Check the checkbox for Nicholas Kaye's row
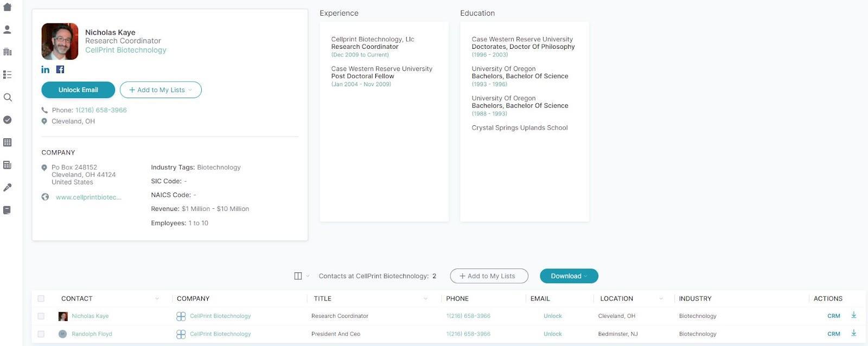 41,316
